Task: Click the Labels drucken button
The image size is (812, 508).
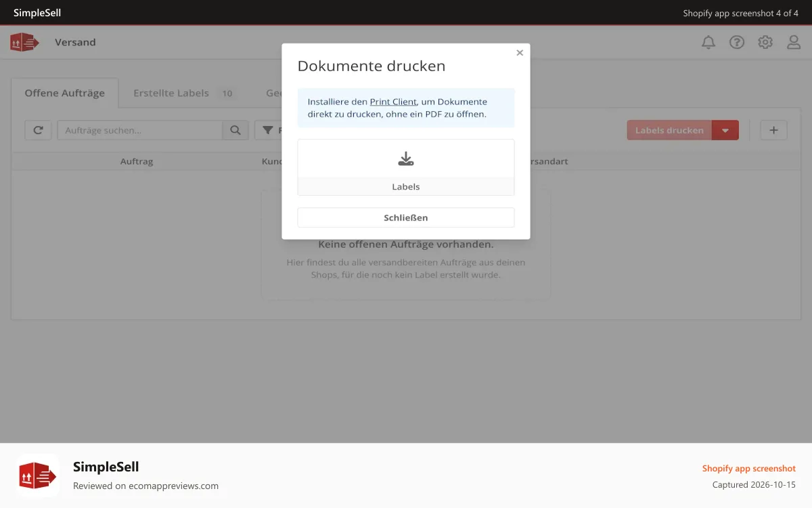Action: [669, 130]
